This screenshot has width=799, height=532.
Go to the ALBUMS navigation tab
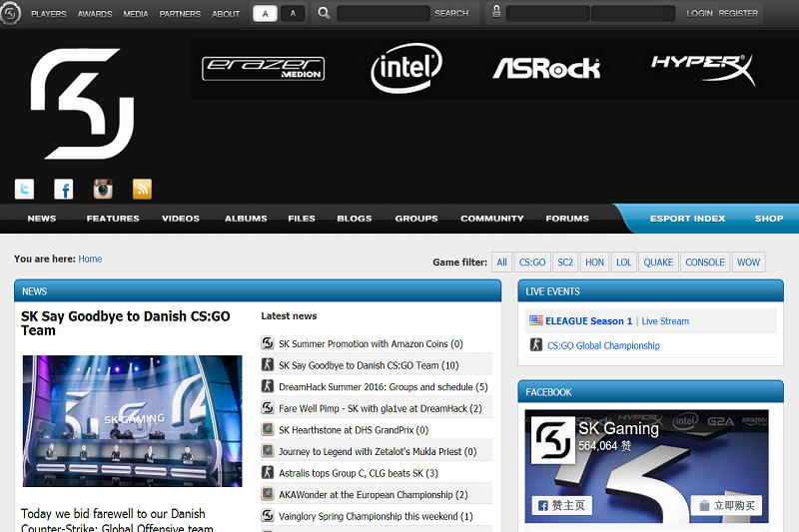click(246, 219)
